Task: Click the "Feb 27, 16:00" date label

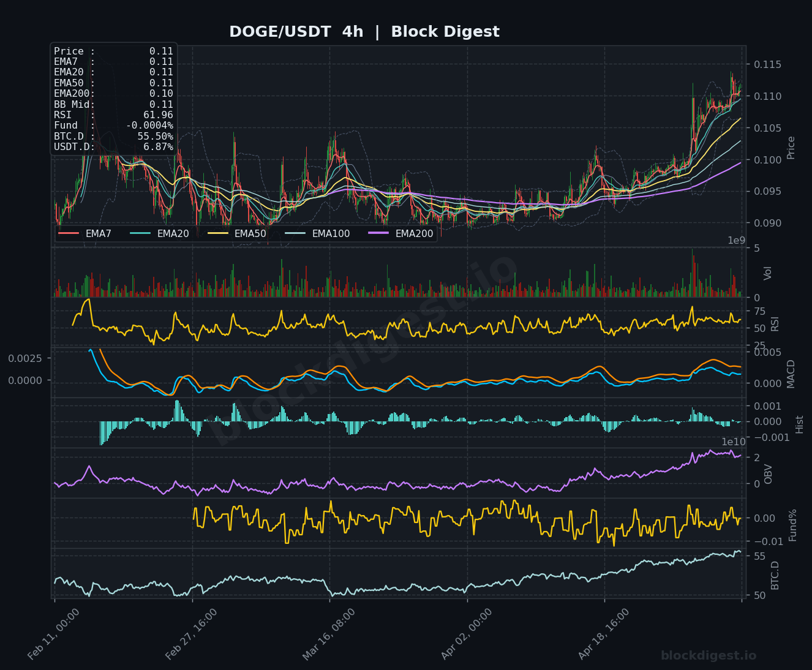Action: [x=192, y=634]
